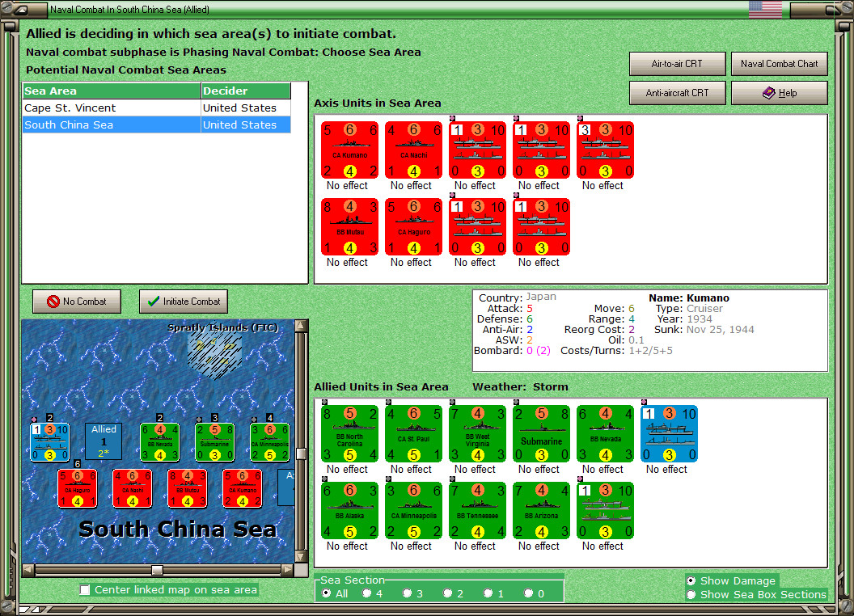Open the Air-to-air CRT chart
Image resolution: width=854 pixels, height=616 pixels.
pyautogui.click(x=677, y=64)
